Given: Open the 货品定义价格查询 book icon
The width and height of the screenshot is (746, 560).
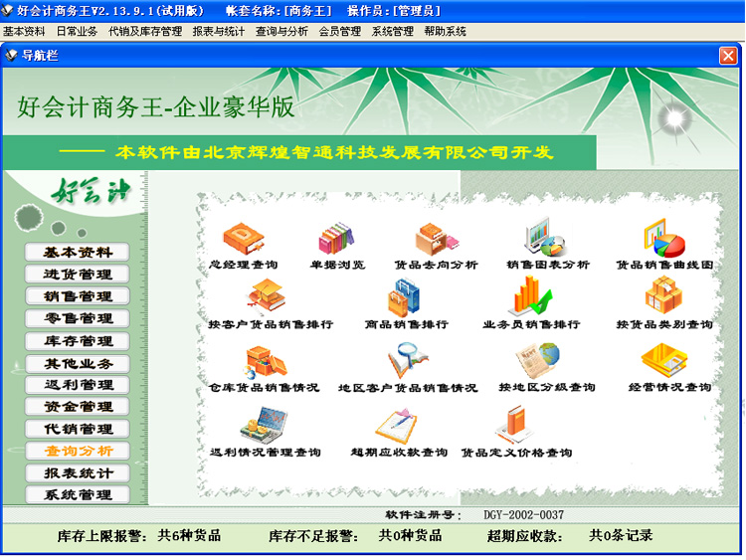Looking at the screenshot, I should click(x=513, y=425).
